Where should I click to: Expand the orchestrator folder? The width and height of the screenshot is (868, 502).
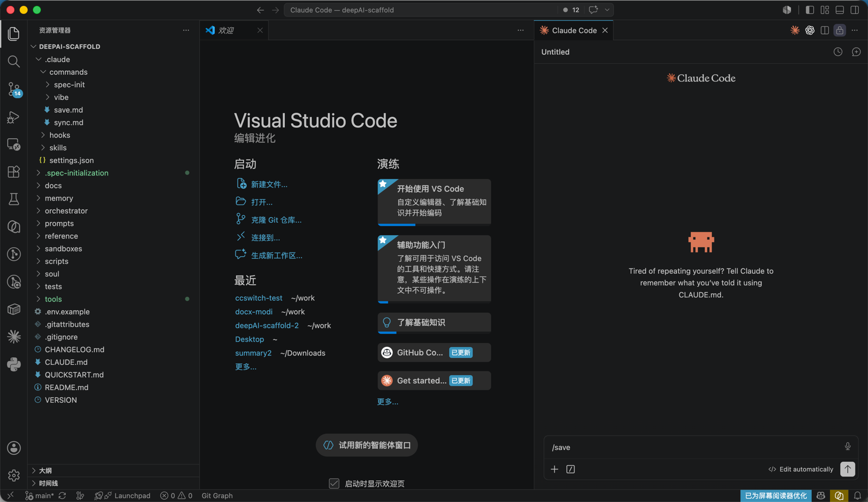[x=38, y=211]
